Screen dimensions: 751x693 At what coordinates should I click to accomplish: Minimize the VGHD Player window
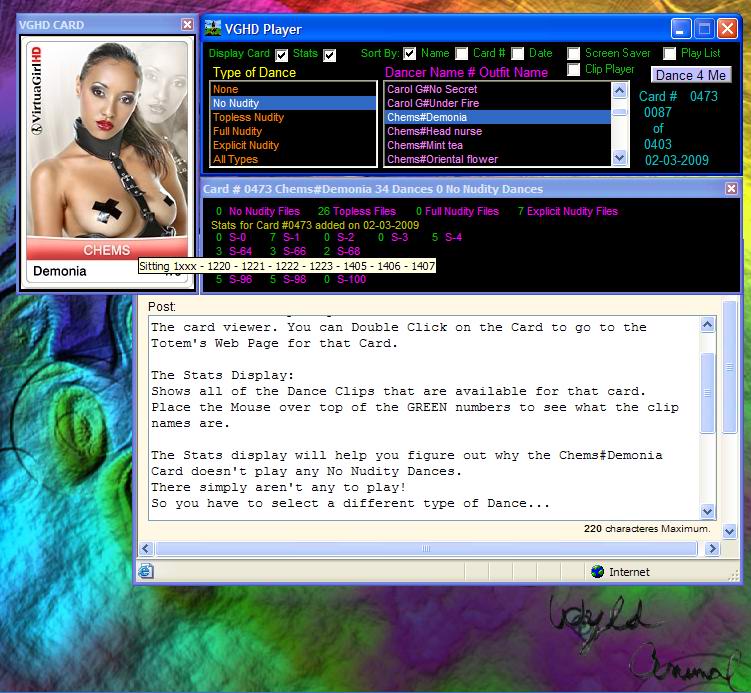pyautogui.click(x=680, y=29)
